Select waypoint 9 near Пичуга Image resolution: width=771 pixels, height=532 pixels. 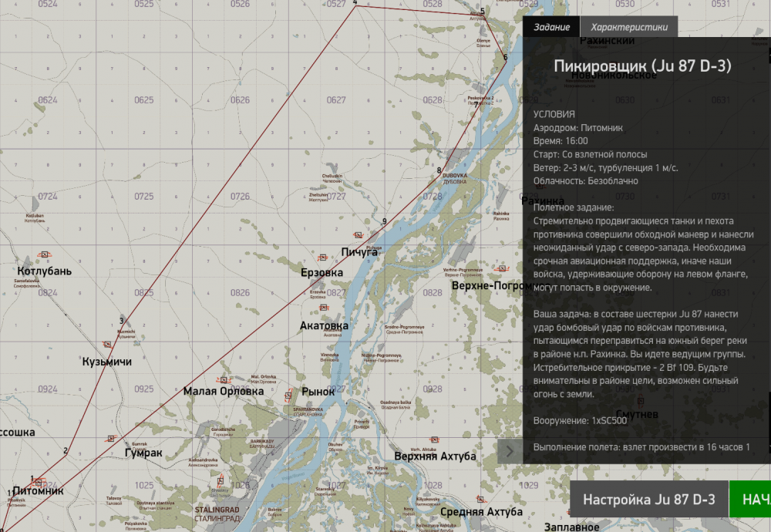click(385, 222)
